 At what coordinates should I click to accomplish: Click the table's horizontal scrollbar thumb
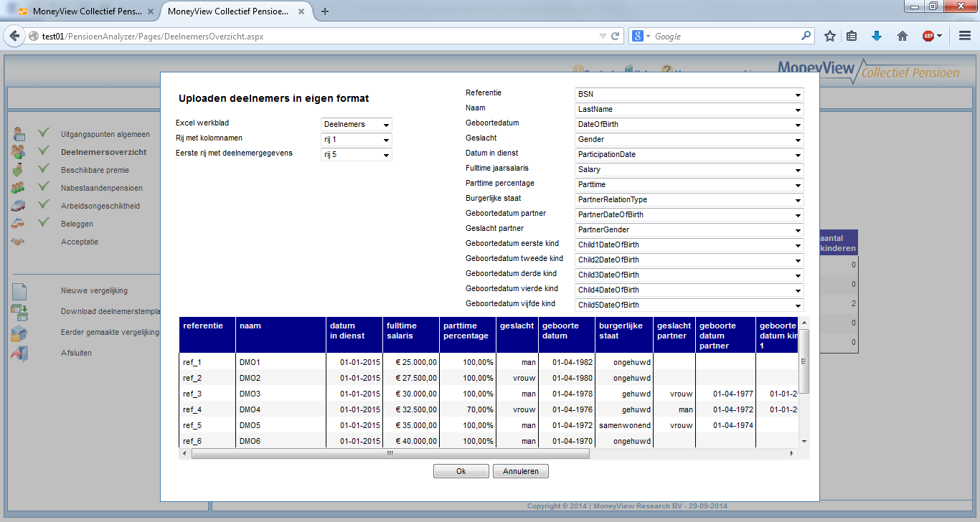coord(390,454)
